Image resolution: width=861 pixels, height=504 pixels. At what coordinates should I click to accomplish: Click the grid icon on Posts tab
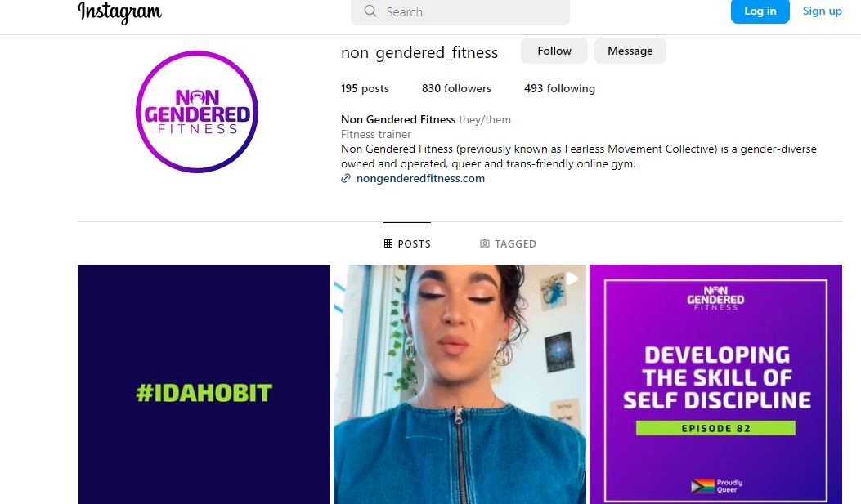pos(388,243)
